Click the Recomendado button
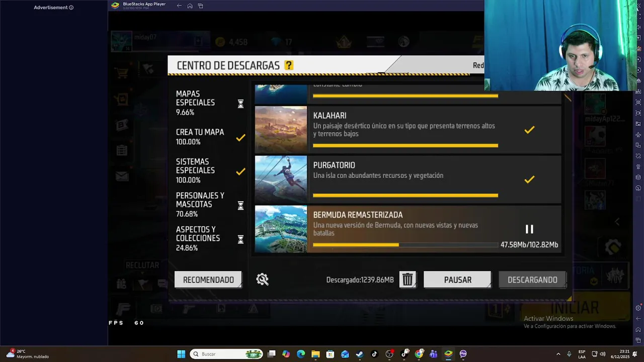 [x=208, y=280]
